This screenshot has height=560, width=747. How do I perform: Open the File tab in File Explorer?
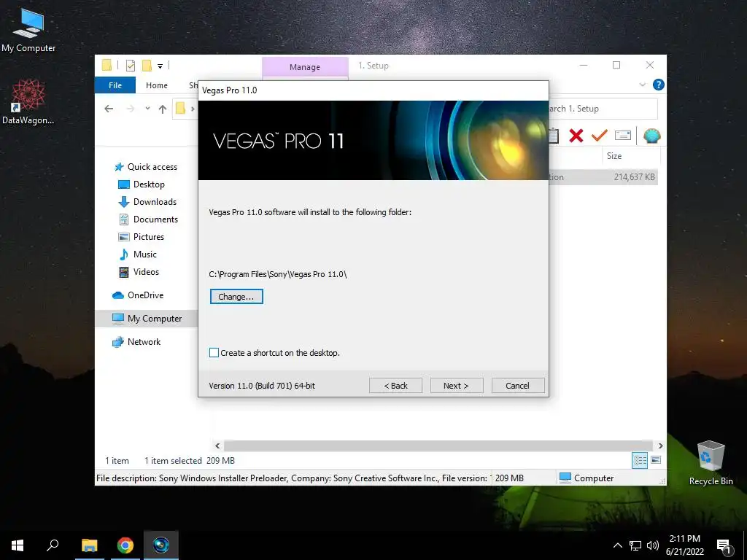tap(115, 85)
